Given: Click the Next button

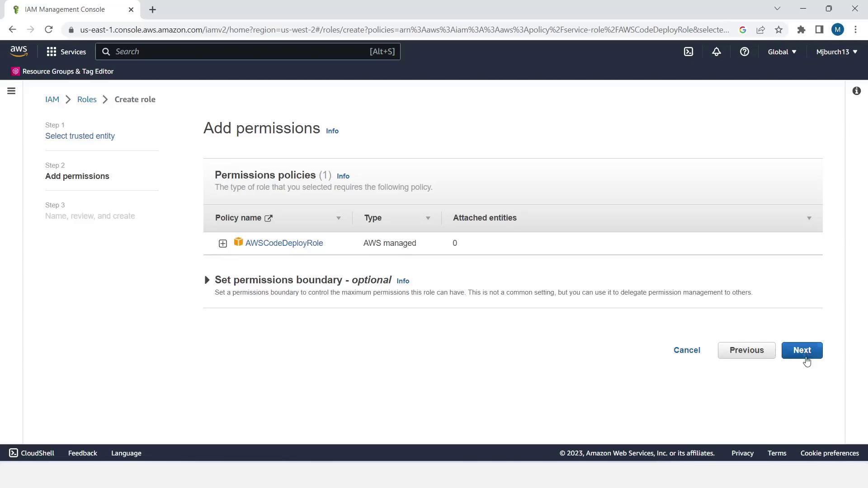Looking at the screenshot, I should click(802, 350).
